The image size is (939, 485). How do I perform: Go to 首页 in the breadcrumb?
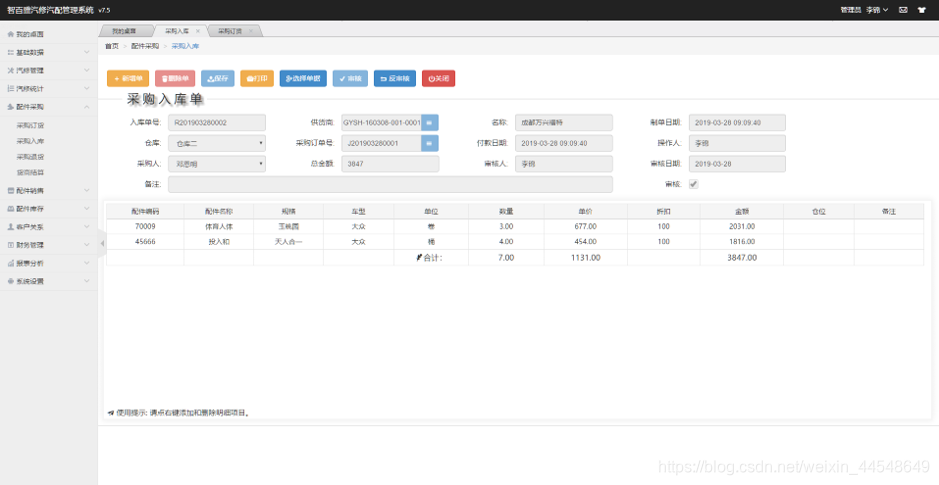pos(112,46)
